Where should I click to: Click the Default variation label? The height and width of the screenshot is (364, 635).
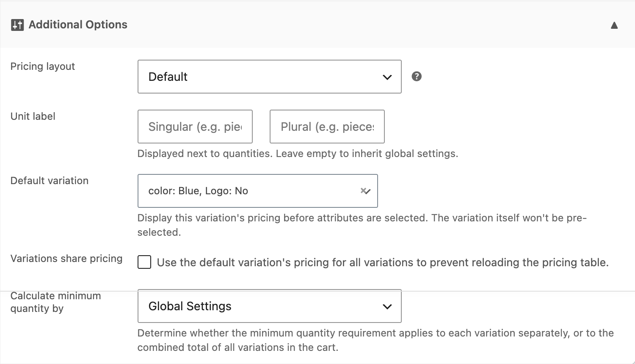tap(50, 181)
